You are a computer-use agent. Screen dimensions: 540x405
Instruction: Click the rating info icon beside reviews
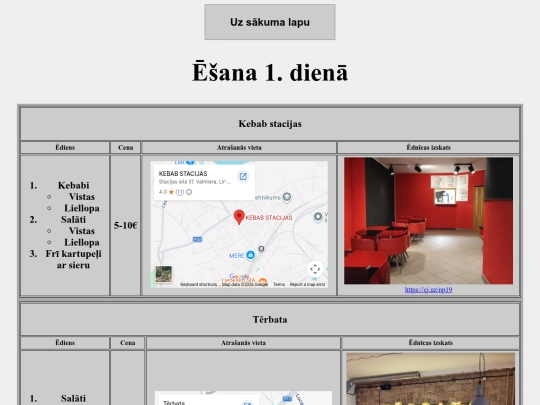click(x=189, y=192)
